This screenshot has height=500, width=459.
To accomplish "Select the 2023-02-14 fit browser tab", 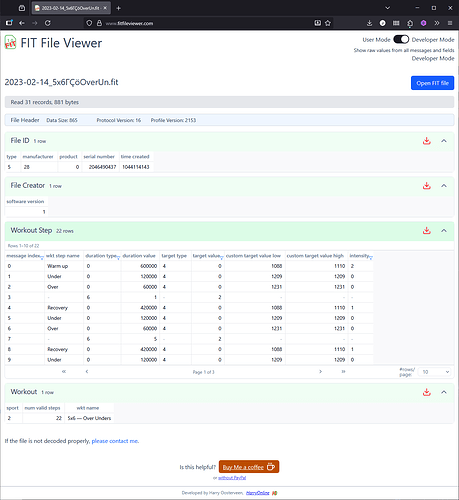I will point(71,8).
